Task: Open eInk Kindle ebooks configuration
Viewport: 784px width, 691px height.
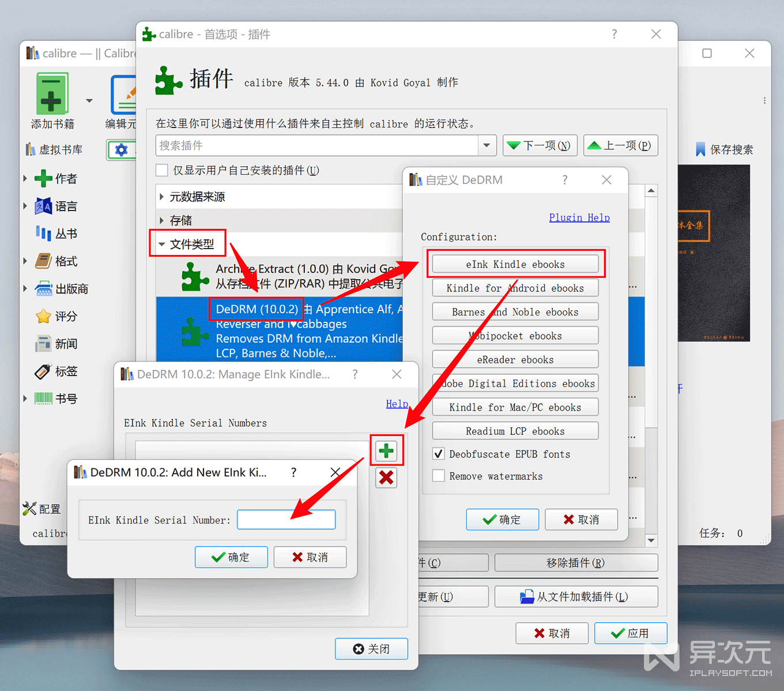Action: 515,264
